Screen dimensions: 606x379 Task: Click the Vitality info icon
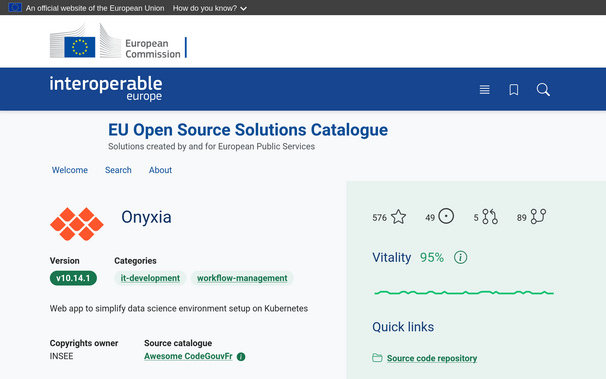pos(460,257)
